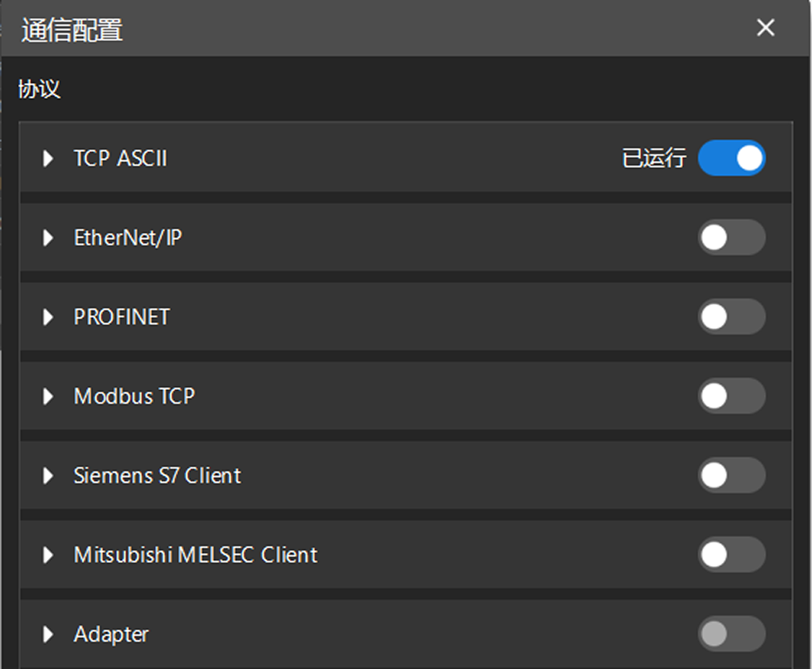Image resolution: width=812 pixels, height=669 pixels.
Task: Select the TCP ASCII row label
Action: tap(120, 159)
